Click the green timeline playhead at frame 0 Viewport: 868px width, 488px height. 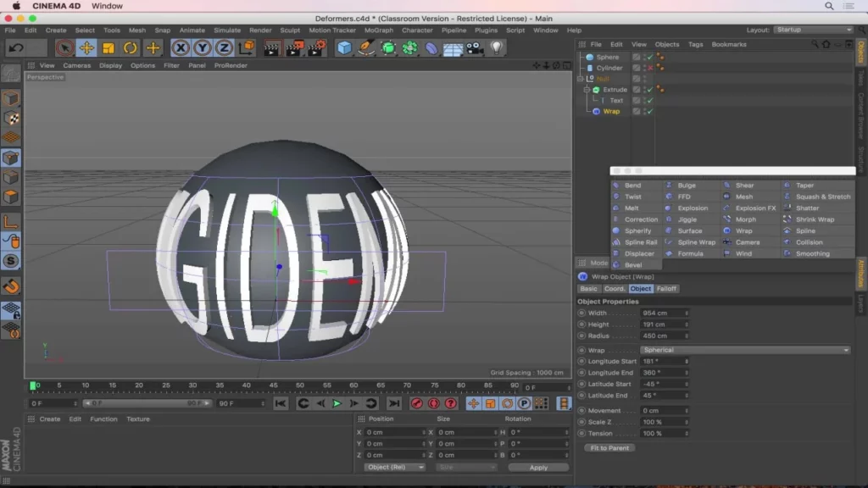[x=33, y=385]
